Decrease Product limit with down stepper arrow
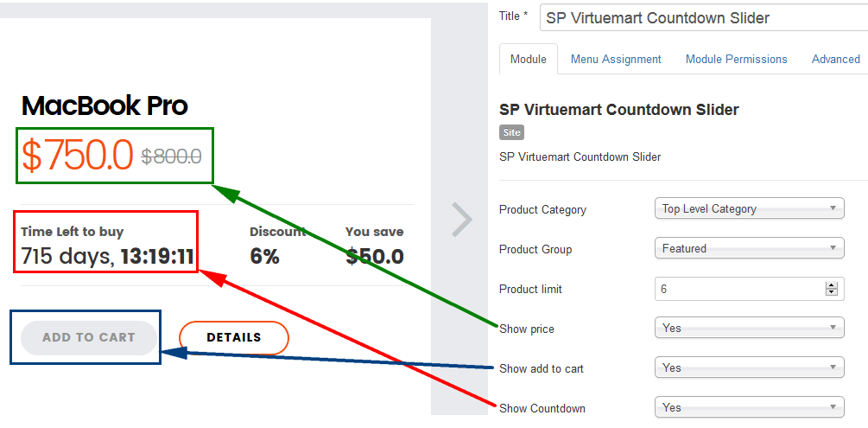 (x=832, y=293)
